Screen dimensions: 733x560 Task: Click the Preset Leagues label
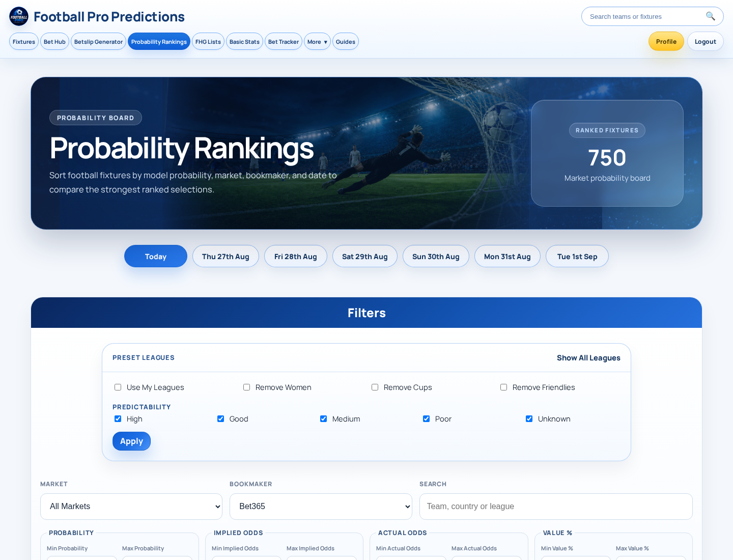click(x=144, y=358)
